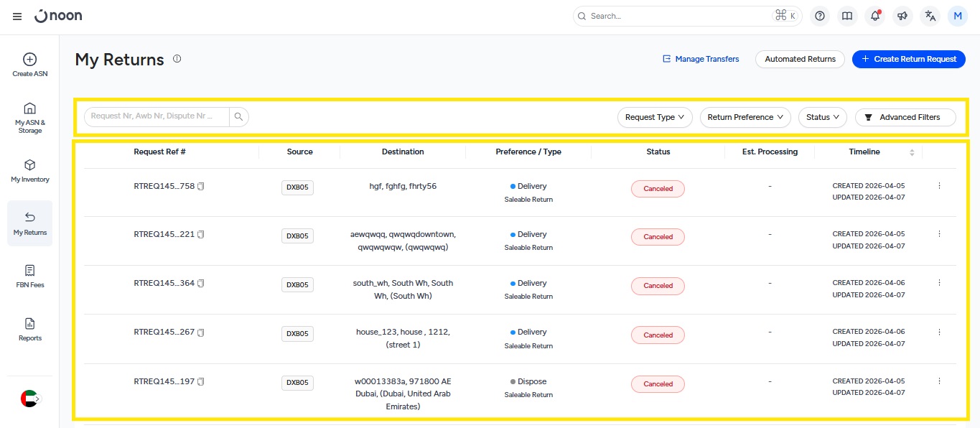Open the notifications bell icon

(874, 16)
